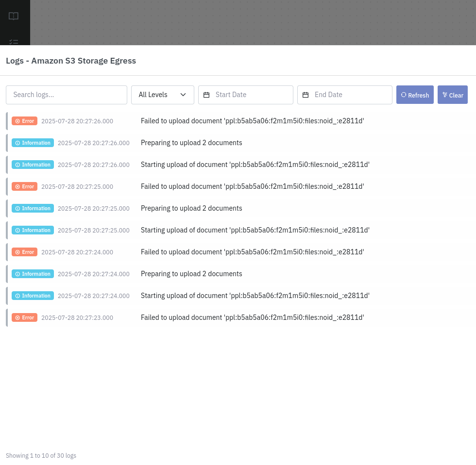Click Information badge on Preparing row at 20:27:26
The width and height of the screenshot is (476, 465).
pos(33,143)
